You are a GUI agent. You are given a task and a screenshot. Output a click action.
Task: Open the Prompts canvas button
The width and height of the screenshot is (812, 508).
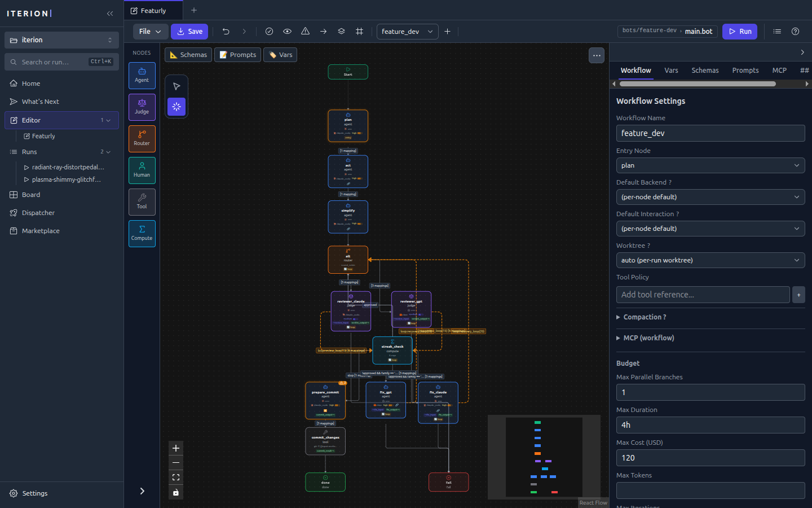[x=237, y=55]
